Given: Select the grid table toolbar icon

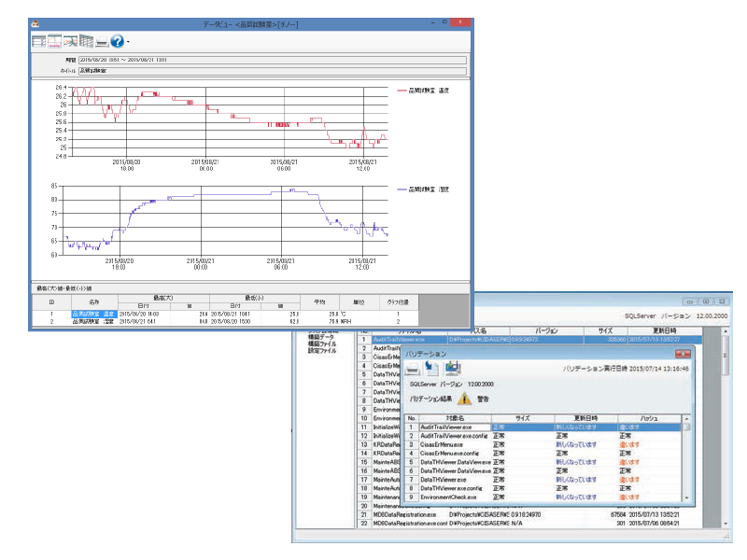Looking at the screenshot, I should click(86, 41).
